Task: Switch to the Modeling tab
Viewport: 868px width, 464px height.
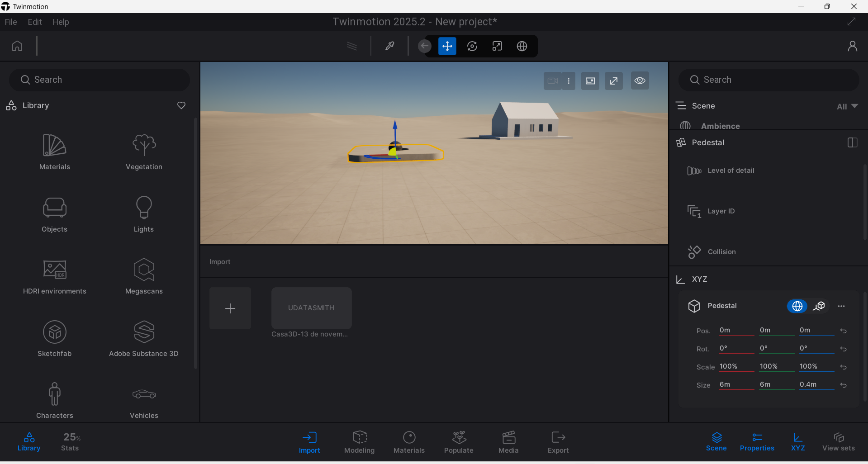Action: coord(359,442)
